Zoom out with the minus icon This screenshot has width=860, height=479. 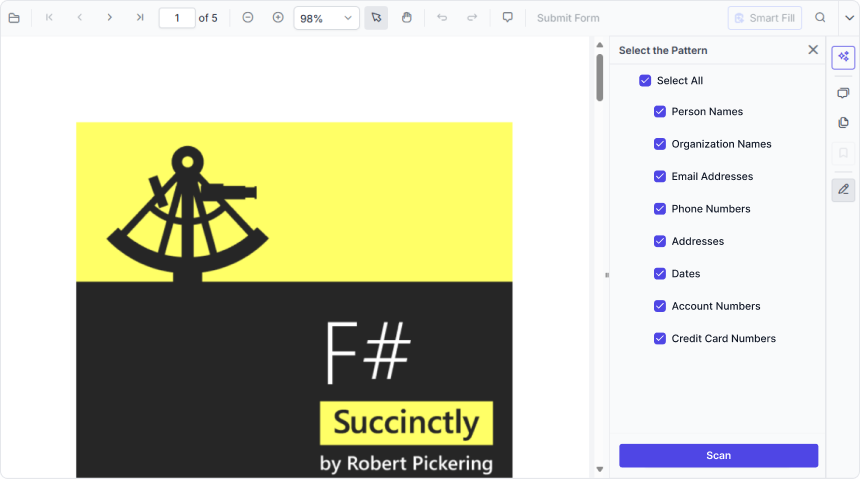click(248, 18)
